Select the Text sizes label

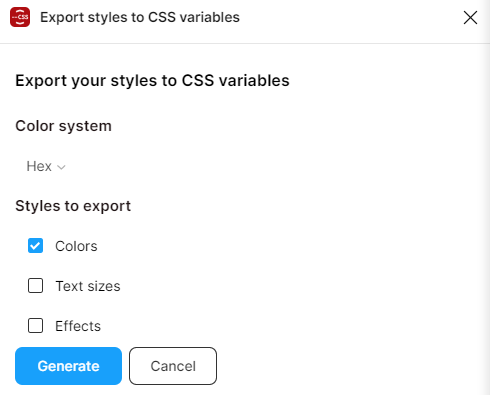point(88,286)
